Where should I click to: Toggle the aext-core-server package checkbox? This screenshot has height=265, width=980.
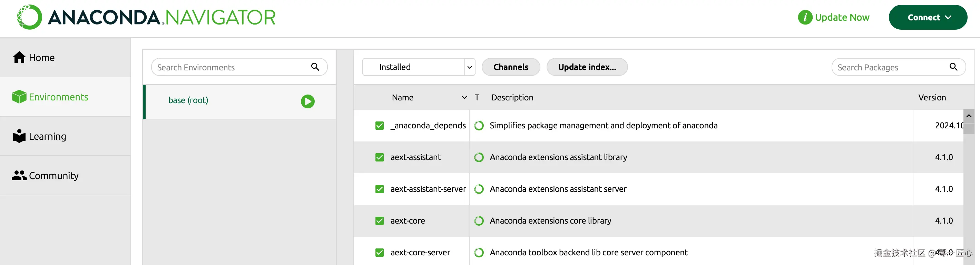pyautogui.click(x=379, y=253)
